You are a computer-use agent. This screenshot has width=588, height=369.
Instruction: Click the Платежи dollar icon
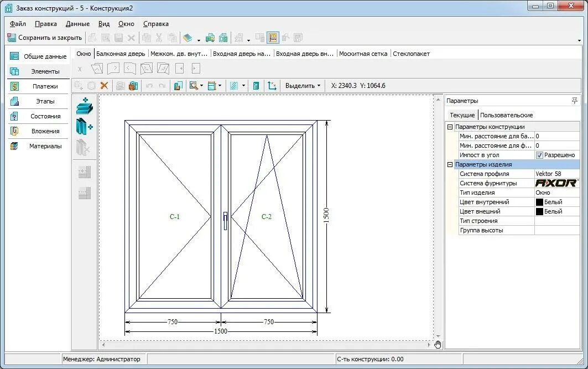[14, 86]
